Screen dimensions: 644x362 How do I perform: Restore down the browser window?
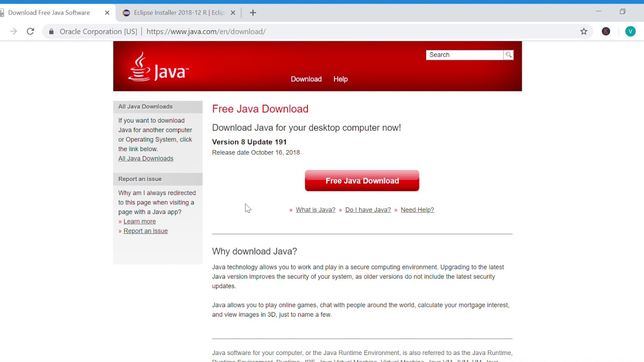coord(622,12)
